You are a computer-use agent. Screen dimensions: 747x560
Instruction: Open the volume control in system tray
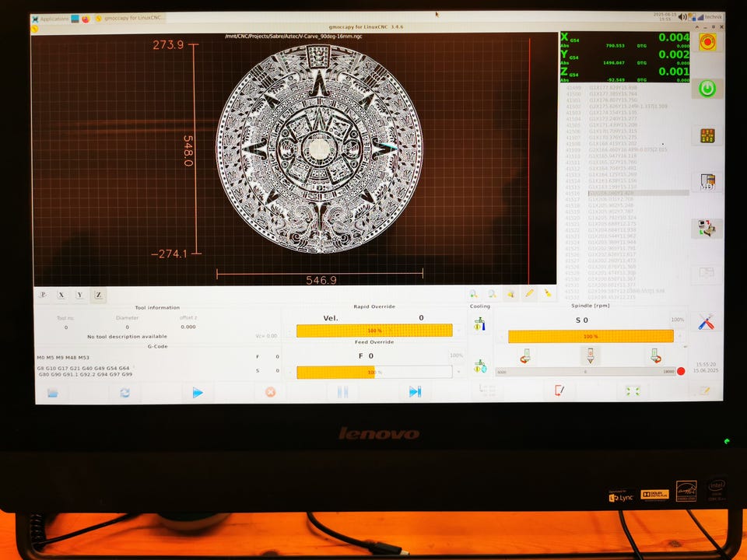point(682,17)
